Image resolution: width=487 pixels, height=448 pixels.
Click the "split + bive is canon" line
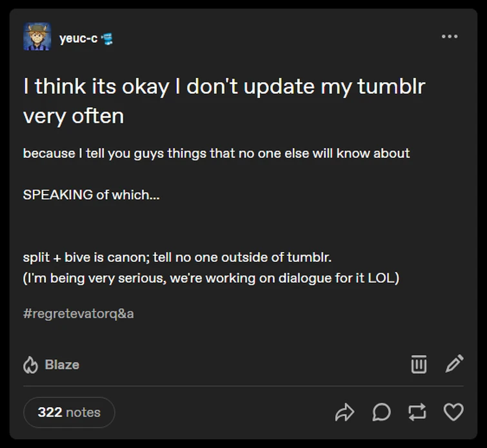click(177, 258)
